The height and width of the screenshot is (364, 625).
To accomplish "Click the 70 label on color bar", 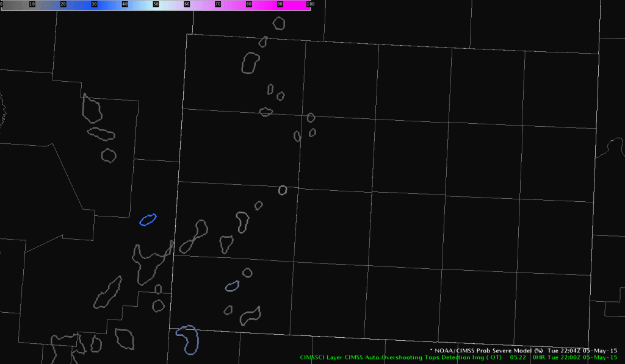I will pos(218,5).
